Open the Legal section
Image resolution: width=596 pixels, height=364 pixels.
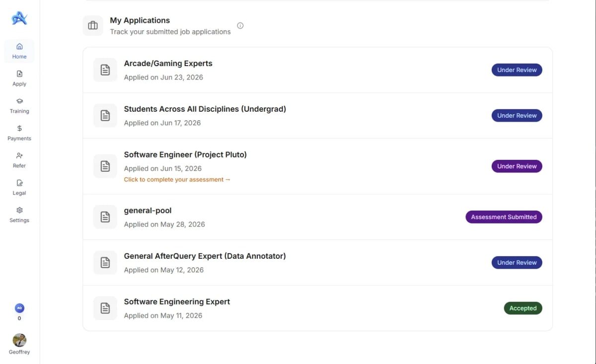tap(19, 187)
